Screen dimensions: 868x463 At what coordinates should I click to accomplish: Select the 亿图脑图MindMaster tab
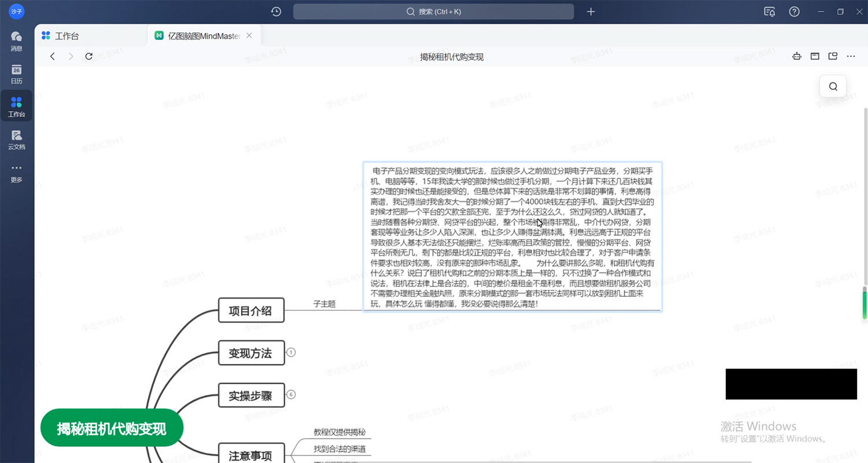click(x=200, y=35)
